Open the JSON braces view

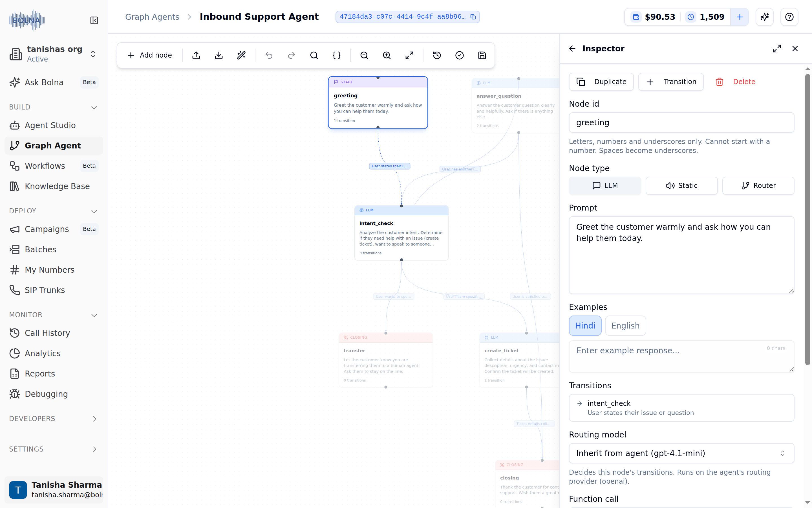pos(337,55)
